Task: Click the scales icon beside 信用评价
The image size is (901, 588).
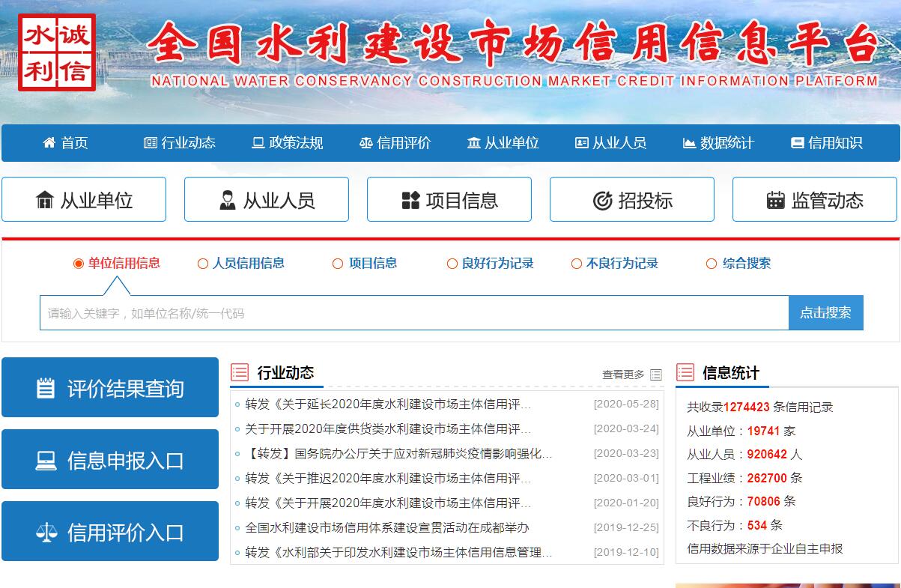Action: [366, 142]
